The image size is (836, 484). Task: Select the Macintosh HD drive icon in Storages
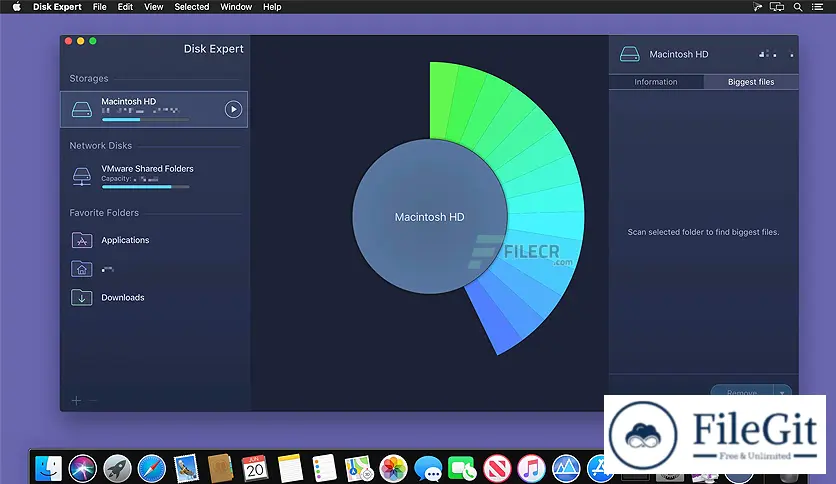coord(82,110)
